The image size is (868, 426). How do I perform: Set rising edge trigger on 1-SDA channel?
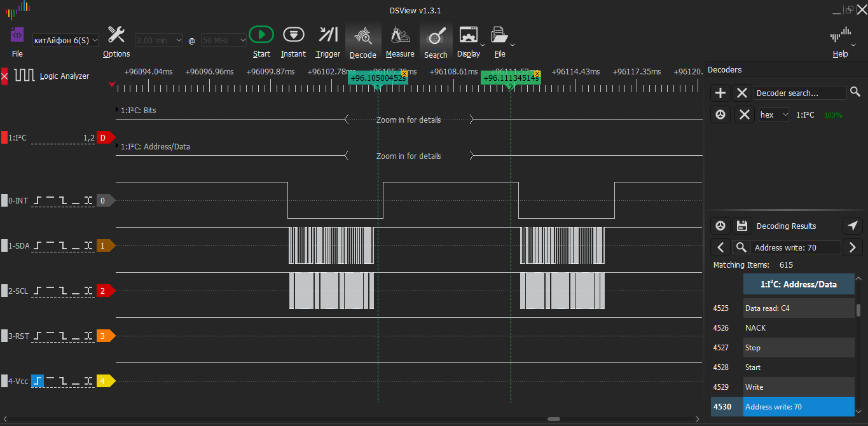pyautogui.click(x=38, y=245)
